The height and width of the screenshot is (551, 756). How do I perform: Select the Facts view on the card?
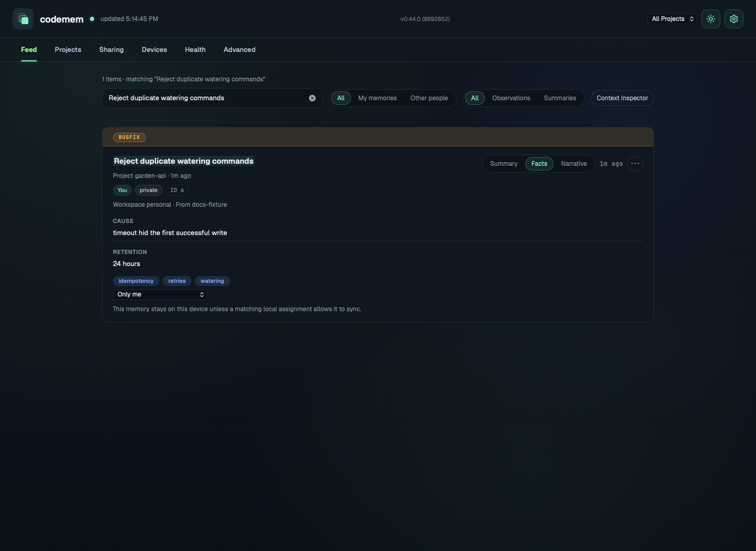(x=539, y=164)
